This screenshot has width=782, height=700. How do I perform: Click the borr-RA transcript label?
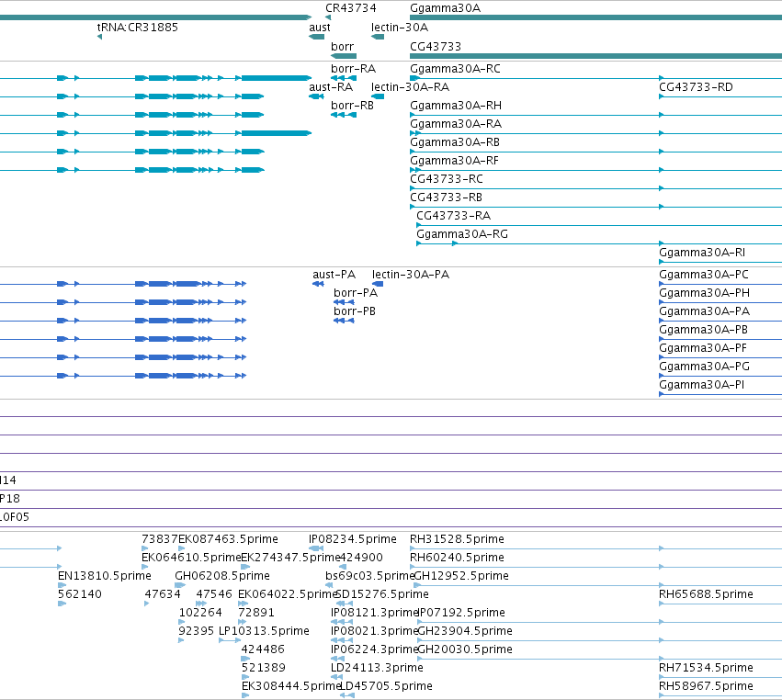coord(353,69)
